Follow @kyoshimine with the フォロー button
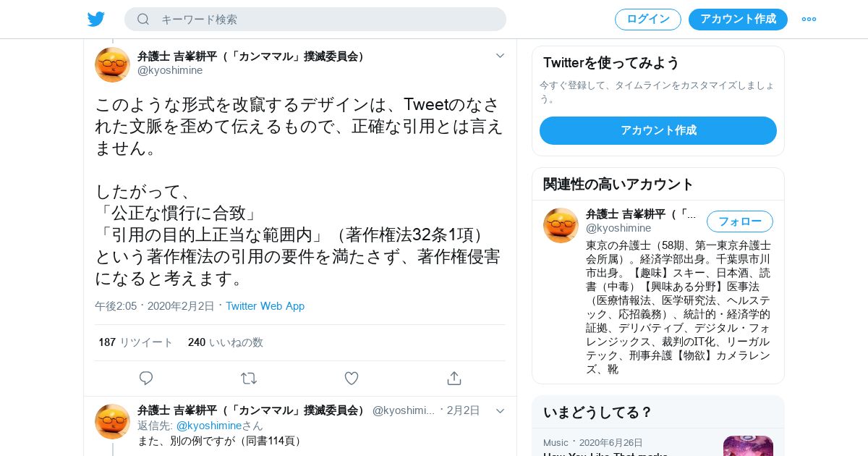The width and height of the screenshot is (868, 456). point(740,221)
